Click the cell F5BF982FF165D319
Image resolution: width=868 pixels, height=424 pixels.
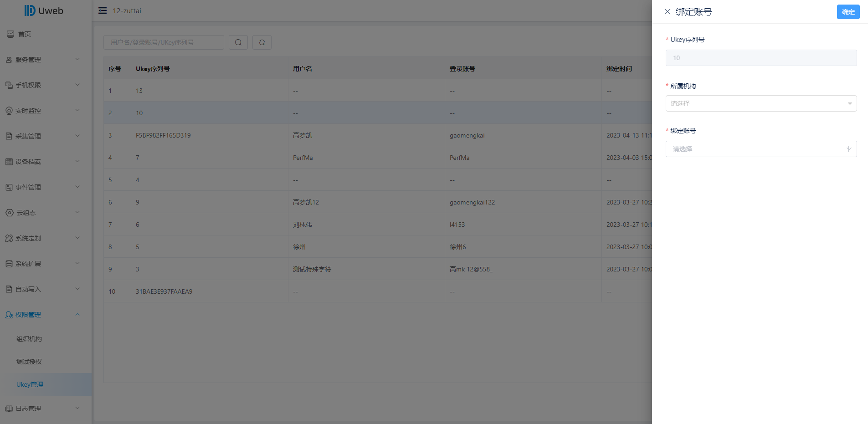(163, 135)
